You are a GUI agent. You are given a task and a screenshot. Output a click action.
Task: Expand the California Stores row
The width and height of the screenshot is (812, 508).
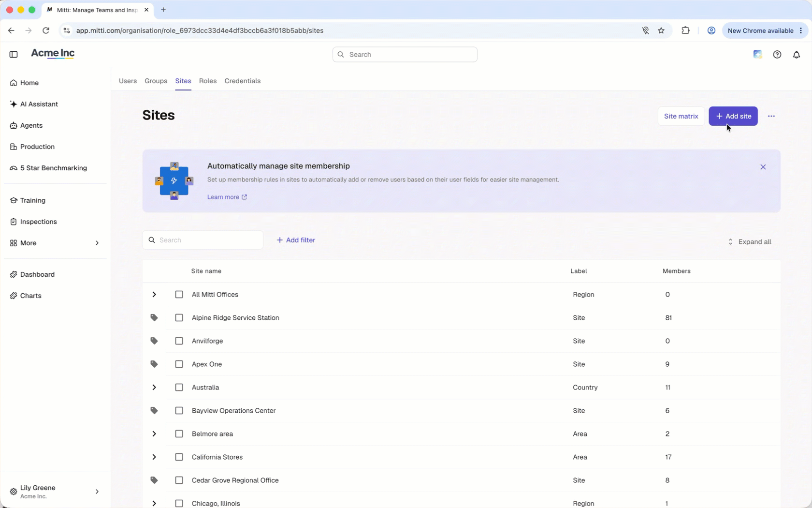[x=154, y=457]
